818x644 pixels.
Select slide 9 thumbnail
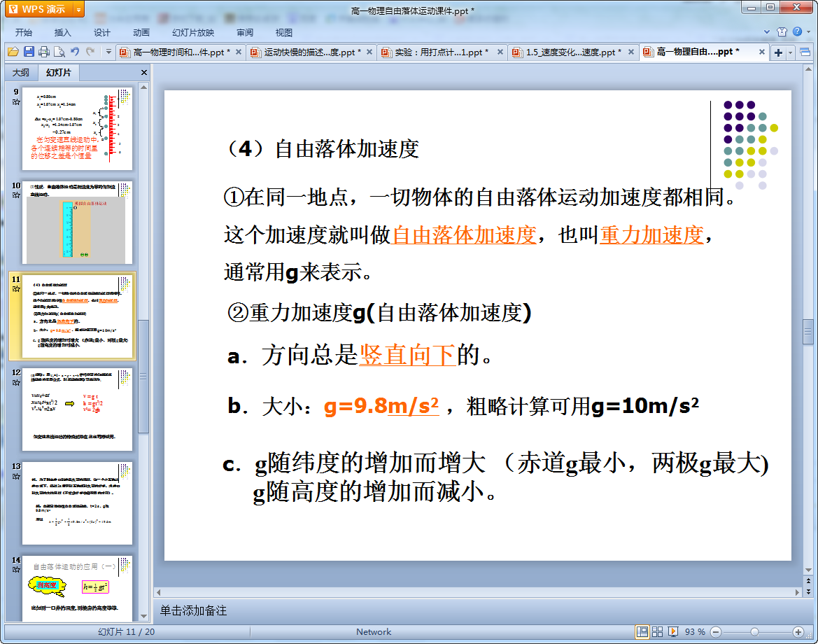click(77, 129)
